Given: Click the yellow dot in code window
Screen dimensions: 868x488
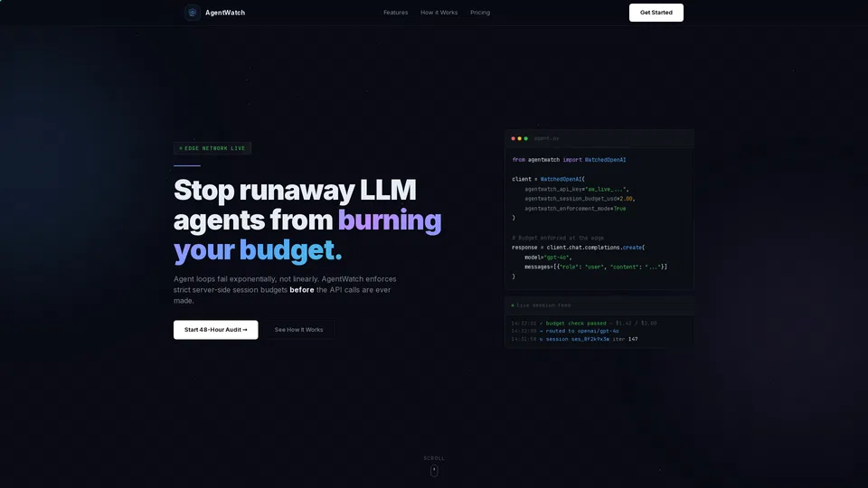Looking at the screenshot, I should point(519,138).
